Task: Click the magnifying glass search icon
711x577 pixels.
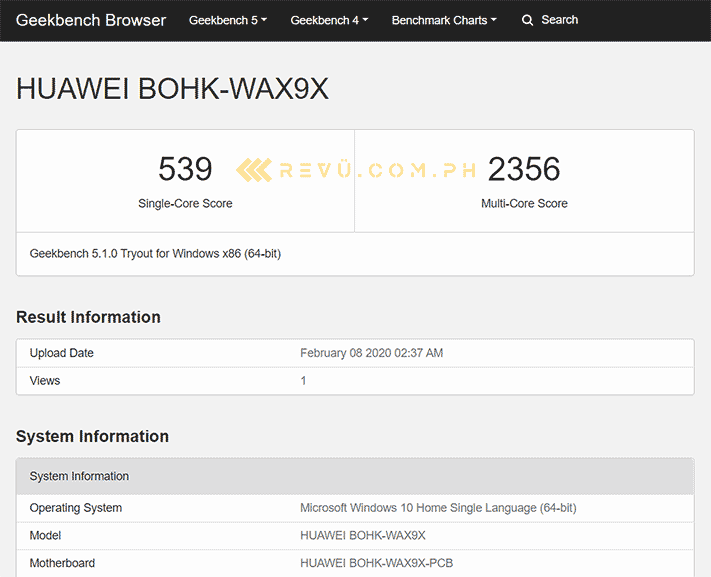Action: (527, 20)
